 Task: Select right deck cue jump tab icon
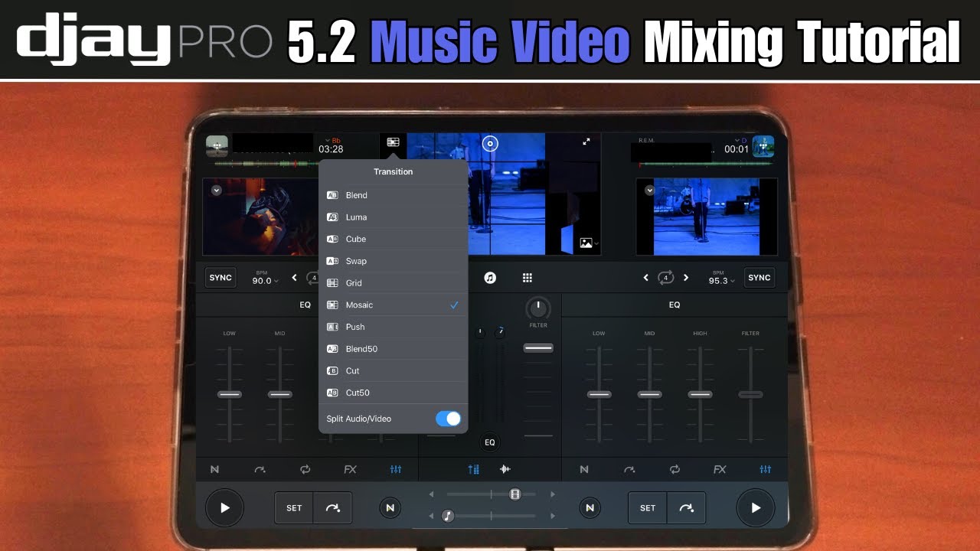coord(629,469)
